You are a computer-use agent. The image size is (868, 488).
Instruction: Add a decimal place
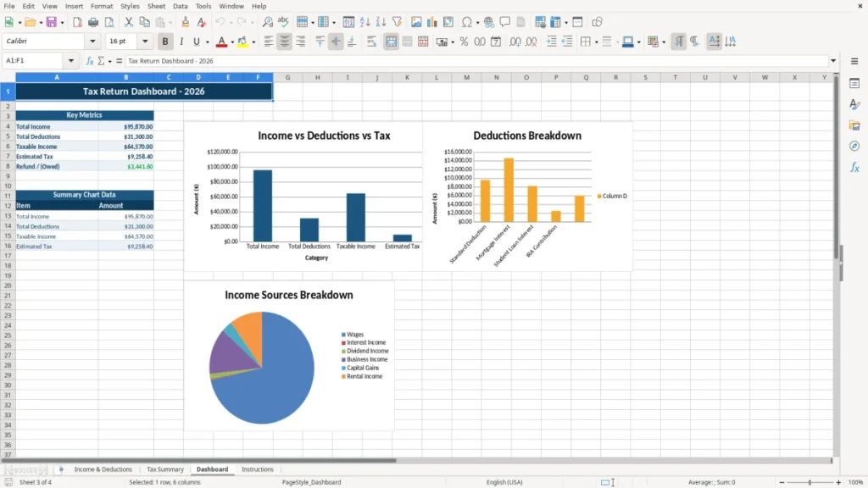(x=515, y=42)
